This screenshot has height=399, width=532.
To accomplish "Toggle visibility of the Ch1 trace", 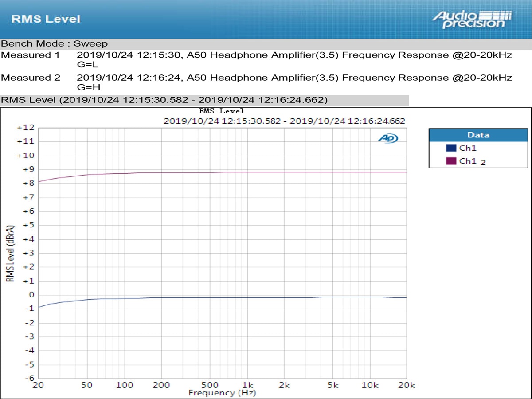I will 467,148.
